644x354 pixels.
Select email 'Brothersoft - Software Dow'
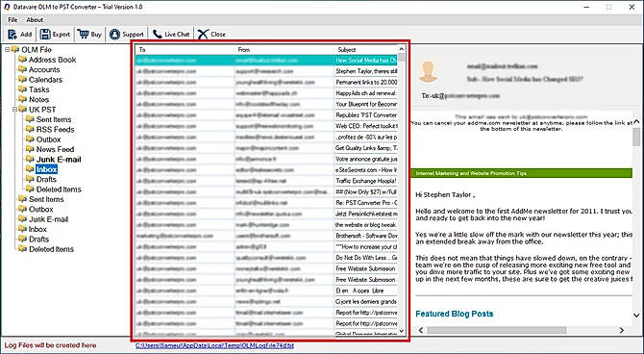(x=266, y=236)
